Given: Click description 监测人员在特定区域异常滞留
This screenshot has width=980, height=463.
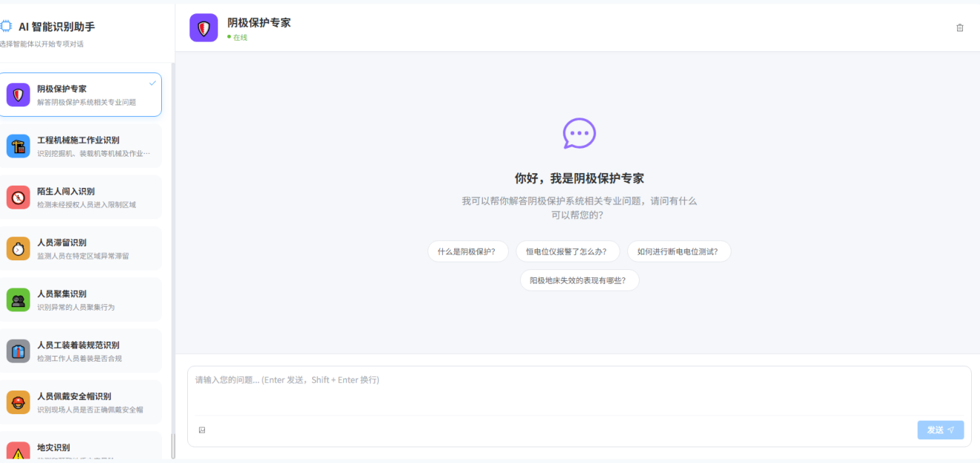Looking at the screenshot, I should point(83,256).
